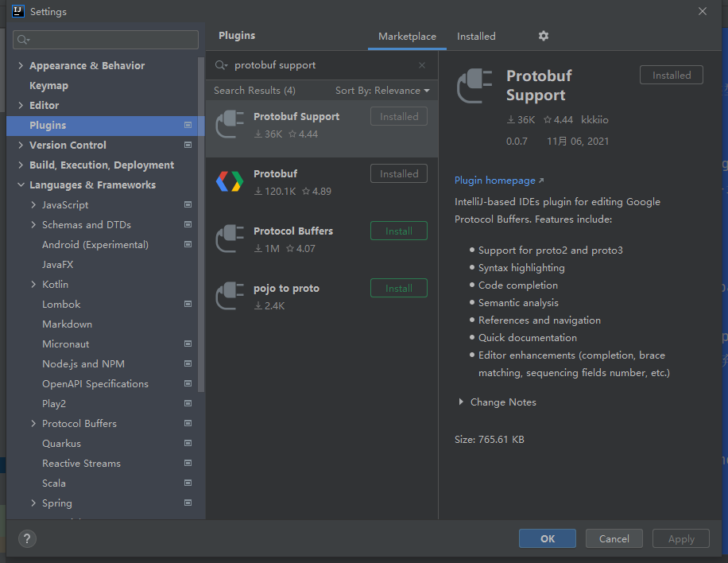Close the Settings dialog window
Image resolution: width=728 pixels, height=563 pixels.
702,11
